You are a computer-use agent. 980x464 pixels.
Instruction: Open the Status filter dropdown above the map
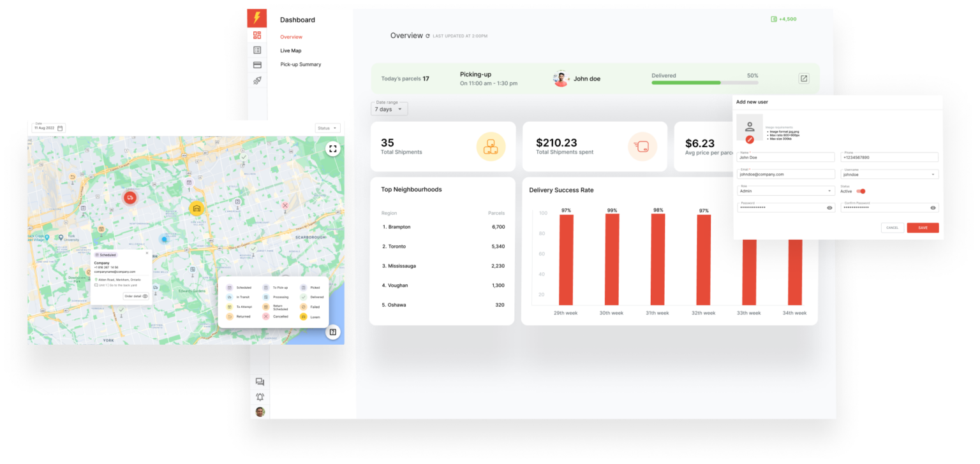[328, 128]
